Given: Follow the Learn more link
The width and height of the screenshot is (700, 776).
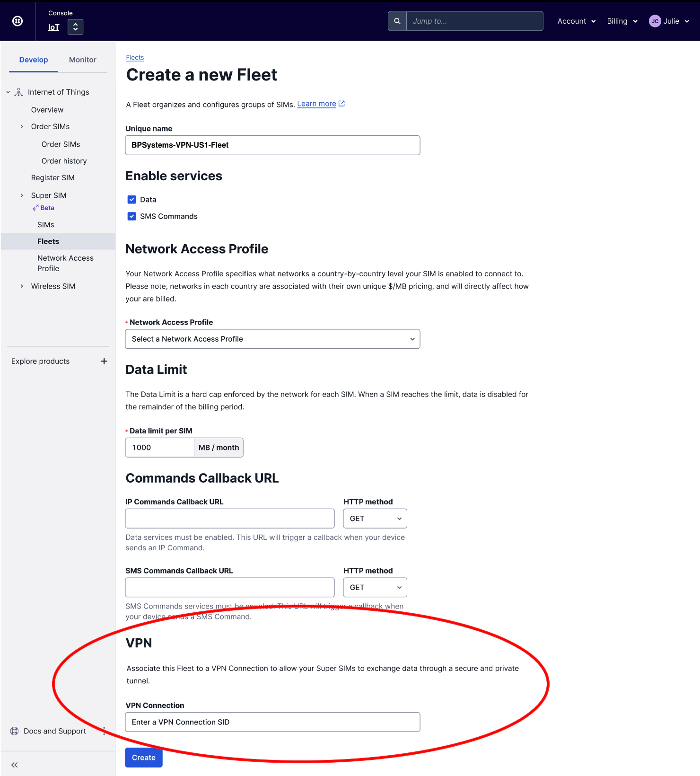Looking at the screenshot, I should click(316, 104).
